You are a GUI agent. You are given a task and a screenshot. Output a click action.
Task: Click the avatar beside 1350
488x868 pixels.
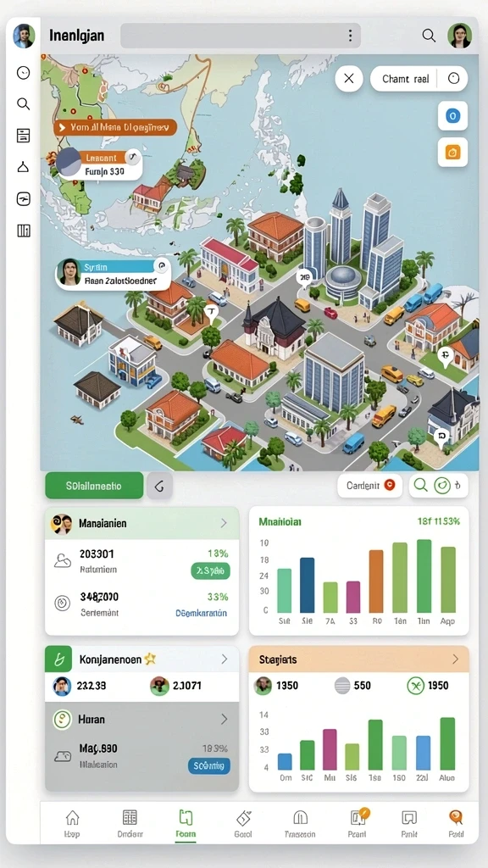tap(263, 686)
